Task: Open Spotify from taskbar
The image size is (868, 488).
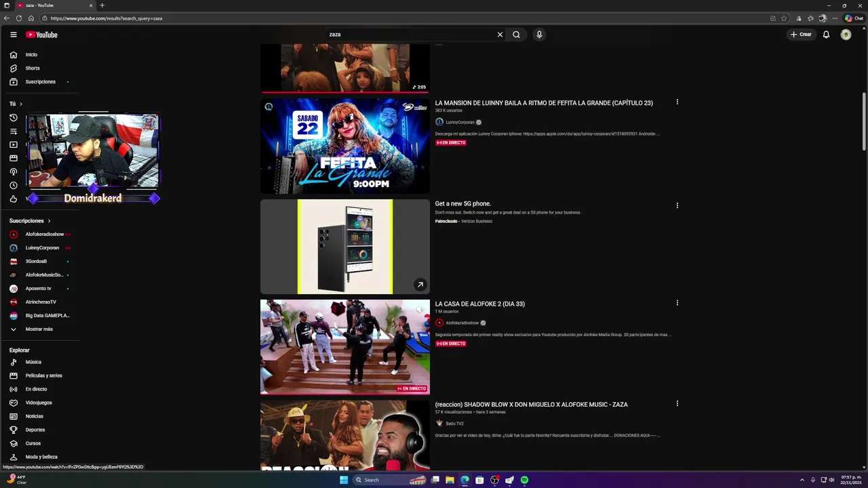Action: 524,480
